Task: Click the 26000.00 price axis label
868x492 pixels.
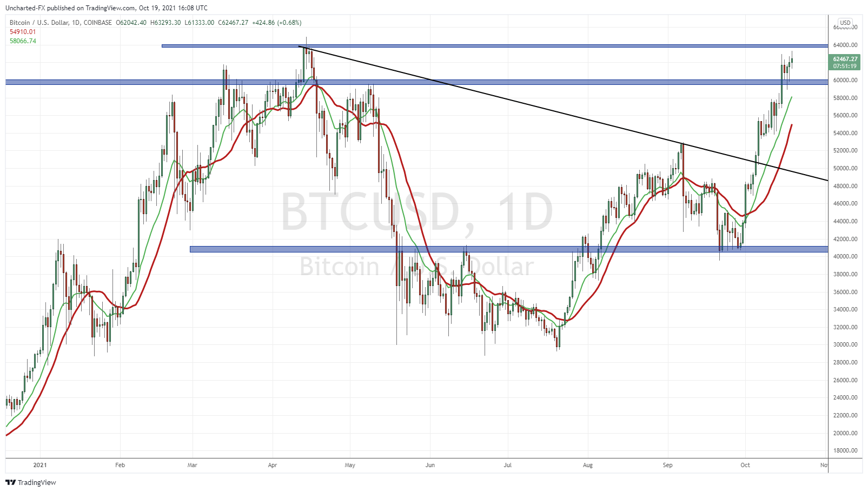Action: point(845,380)
